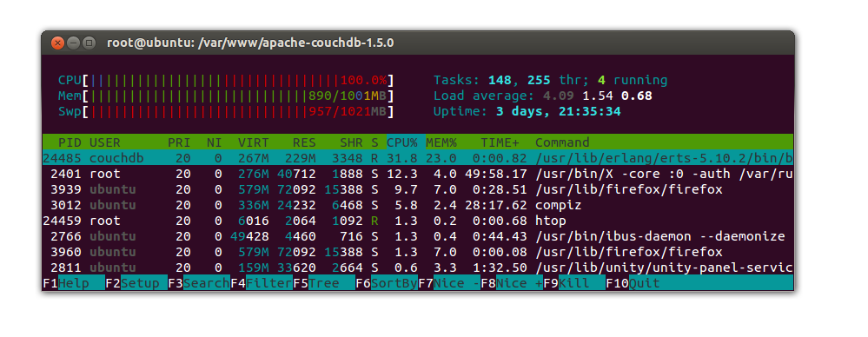Click the Tasks count line
Image resolution: width=868 pixels, height=337 pixels.
click(550, 80)
